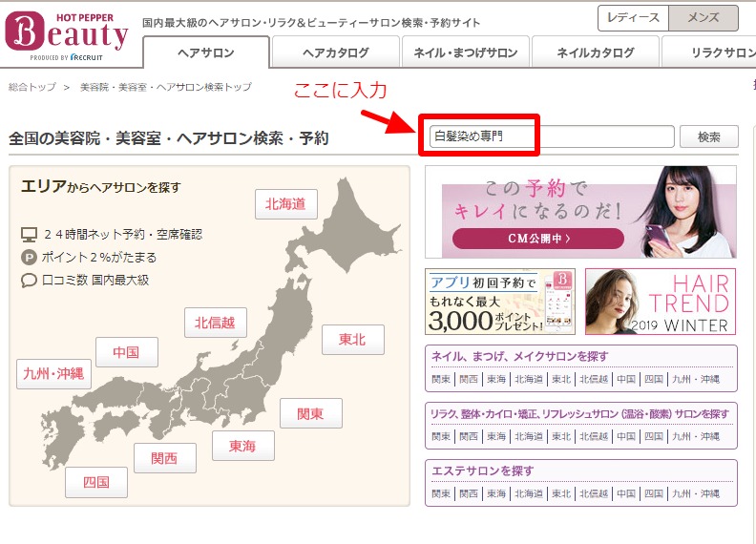Click the エステサロンを探す heading
This screenshot has width=756, height=544.
483,471
